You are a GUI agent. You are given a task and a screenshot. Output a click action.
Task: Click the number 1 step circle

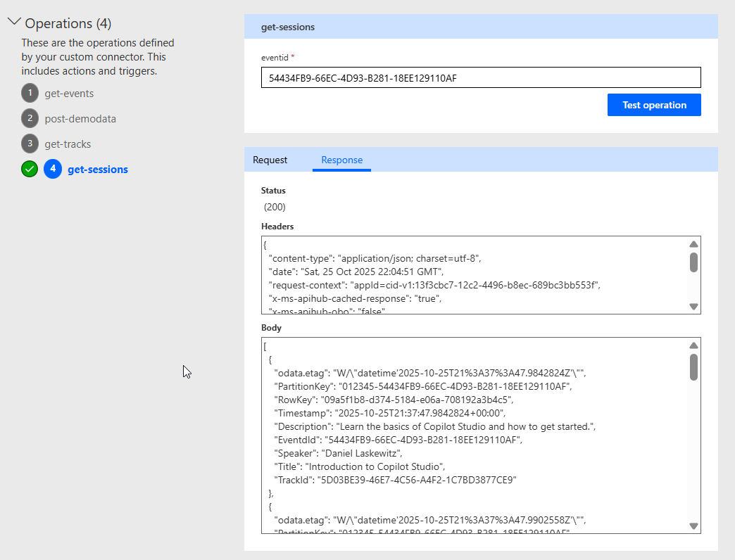30,93
